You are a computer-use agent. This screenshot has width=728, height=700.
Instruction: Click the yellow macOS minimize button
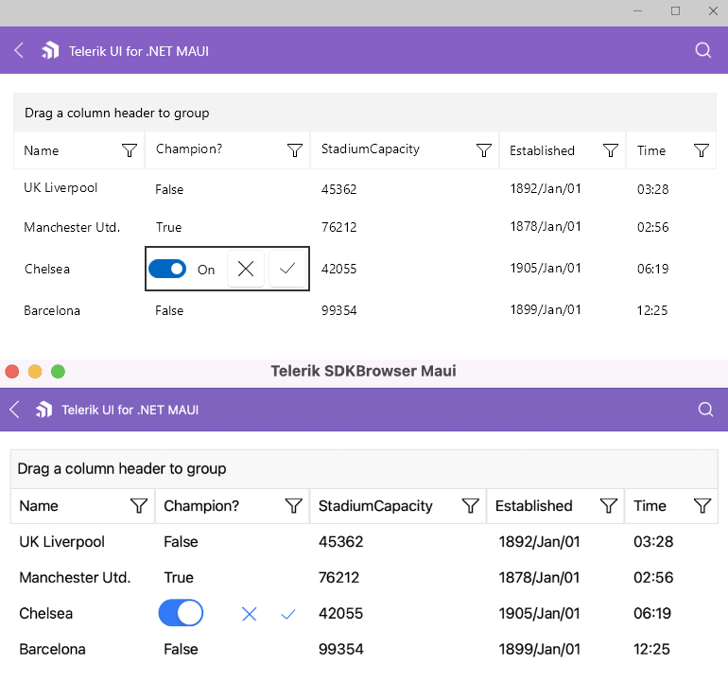(x=35, y=372)
